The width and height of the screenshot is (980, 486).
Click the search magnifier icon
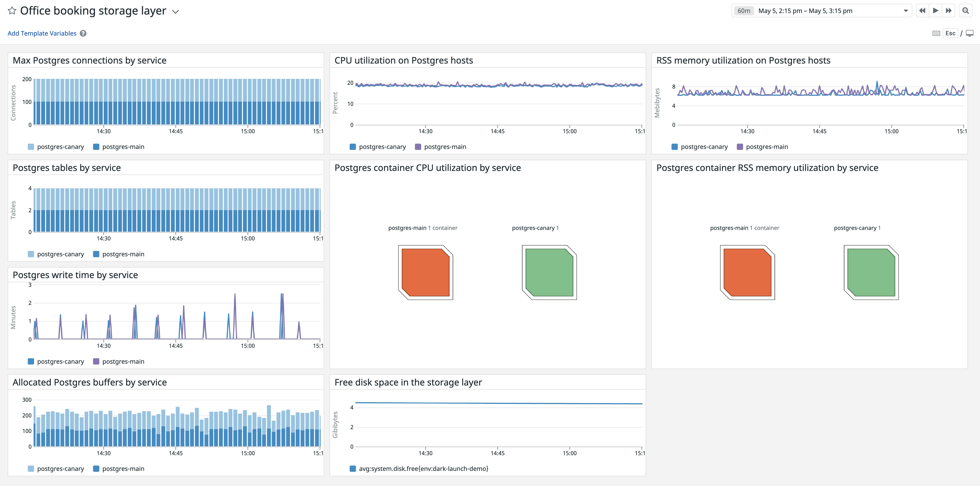pyautogui.click(x=965, y=11)
